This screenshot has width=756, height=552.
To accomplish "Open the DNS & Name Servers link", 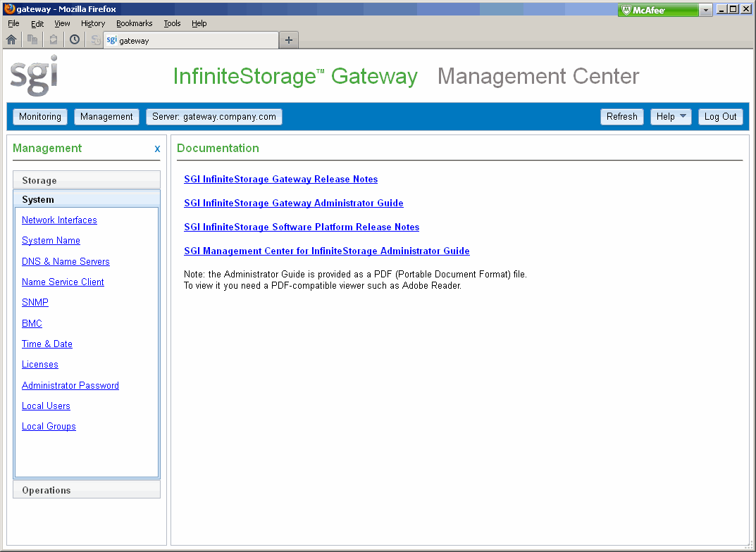I will pos(66,261).
